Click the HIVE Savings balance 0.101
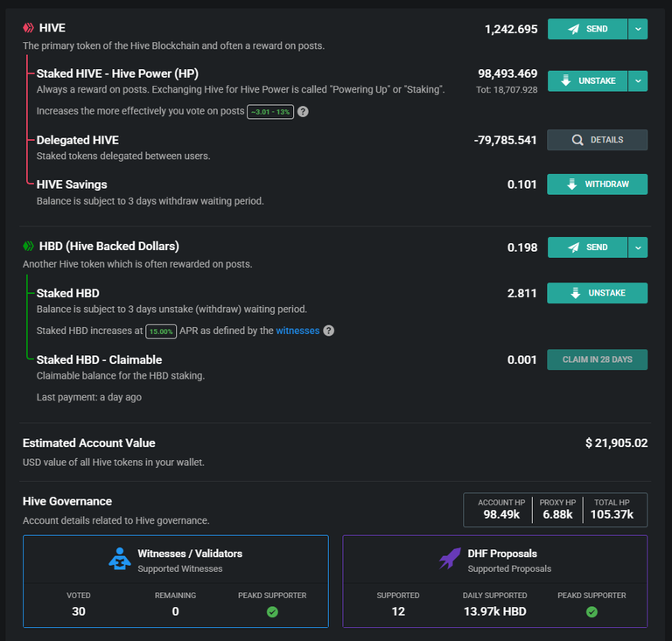672x641 pixels. coord(522,185)
